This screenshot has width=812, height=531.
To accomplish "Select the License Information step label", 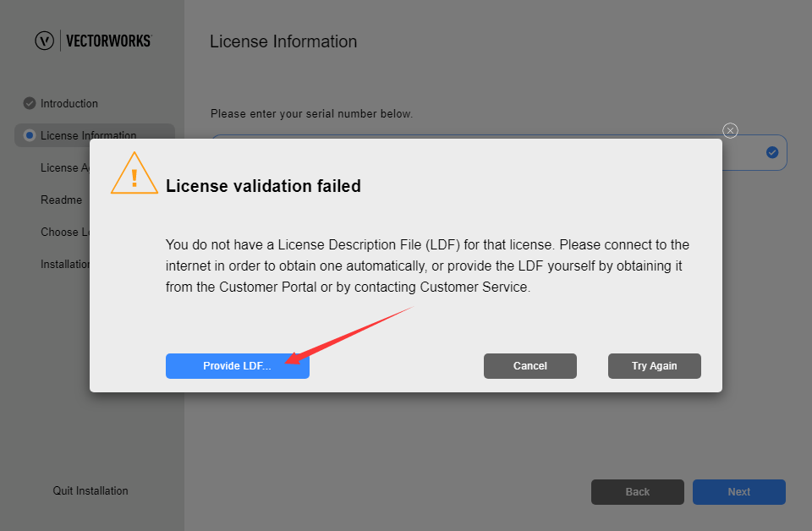I will 88,135.
